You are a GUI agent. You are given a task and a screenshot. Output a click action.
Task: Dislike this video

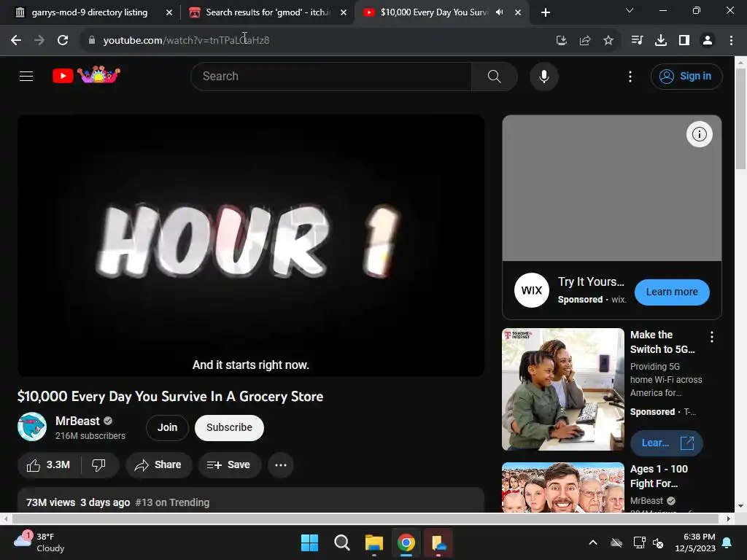[99, 464]
